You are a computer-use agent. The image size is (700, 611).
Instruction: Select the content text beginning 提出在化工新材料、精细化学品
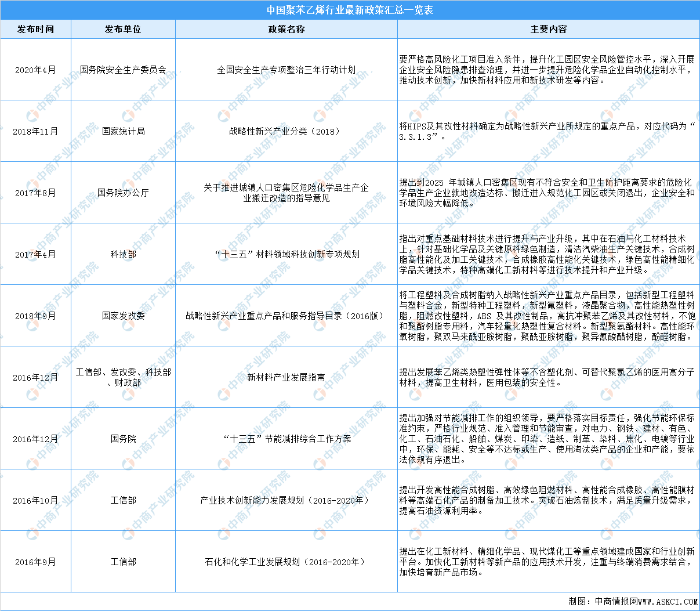pos(547,562)
